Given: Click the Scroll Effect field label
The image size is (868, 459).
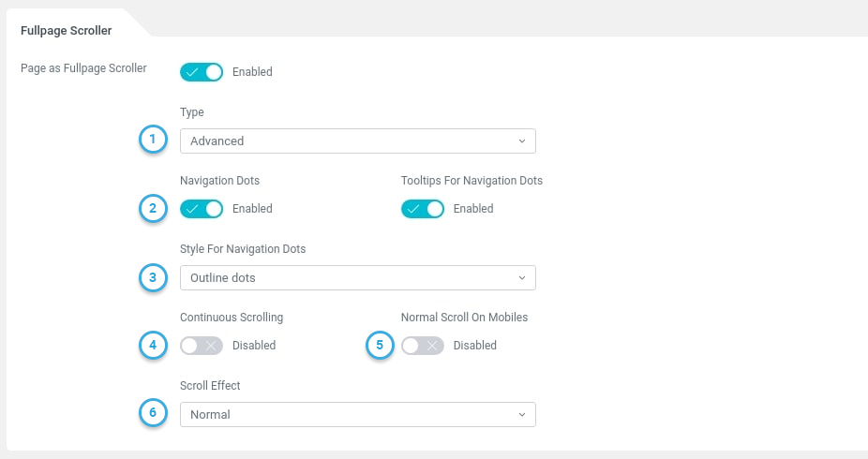Looking at the screenshot, I should (x=209, y=386).
